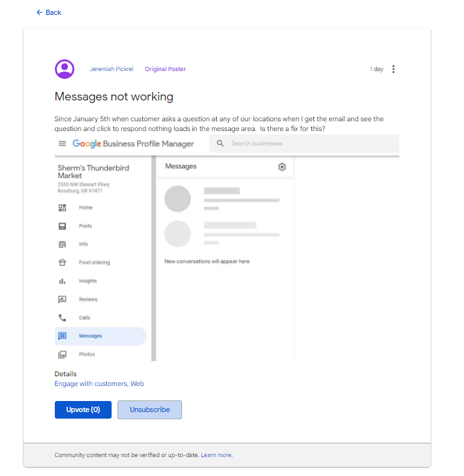Click the Calls phone icon
The image size is (464, 476).
point(62,318)
